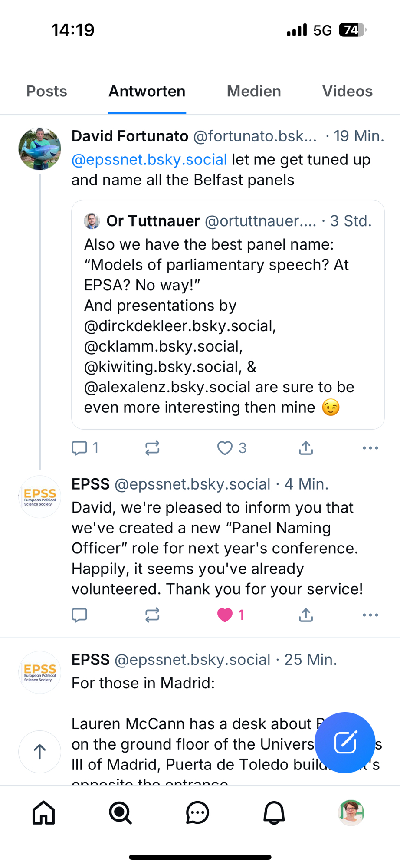Open the @epssnet.bsky.social mention link
Image resolution: width=400 pixels, height=868 pixels.
click(149, 160)
